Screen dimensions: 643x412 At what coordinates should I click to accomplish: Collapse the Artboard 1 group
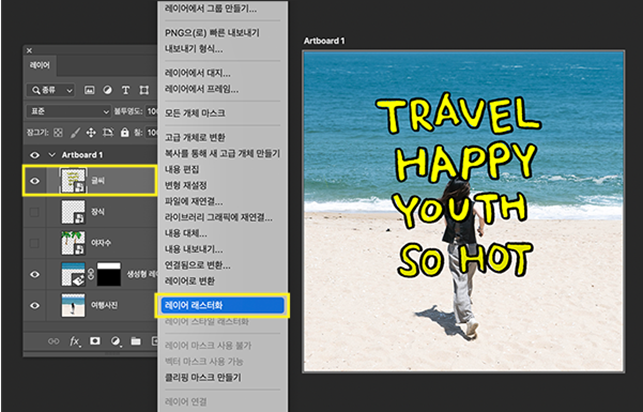(51, 155)
